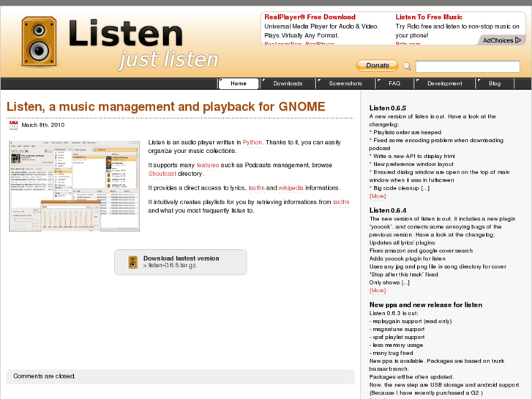Screen dimensions: 532x399
Task: Click '- replaygain support (read only)' text
Action: click(411, 321)
